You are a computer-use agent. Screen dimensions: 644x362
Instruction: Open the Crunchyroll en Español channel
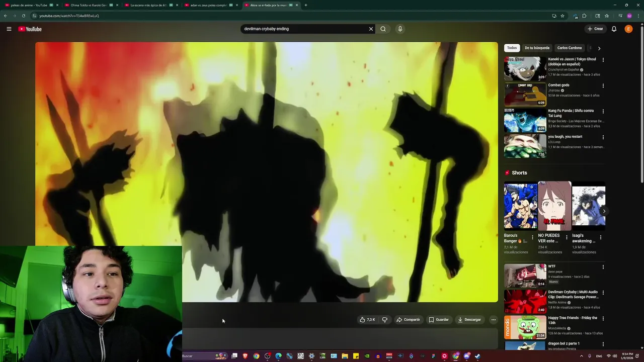point(563,70)
